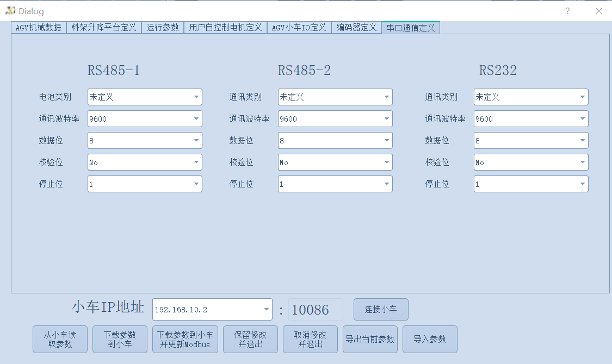This screenshot has width=612, height=364.
Task: Click the 小车IP地址 label
Action: (x=108, y=307)
